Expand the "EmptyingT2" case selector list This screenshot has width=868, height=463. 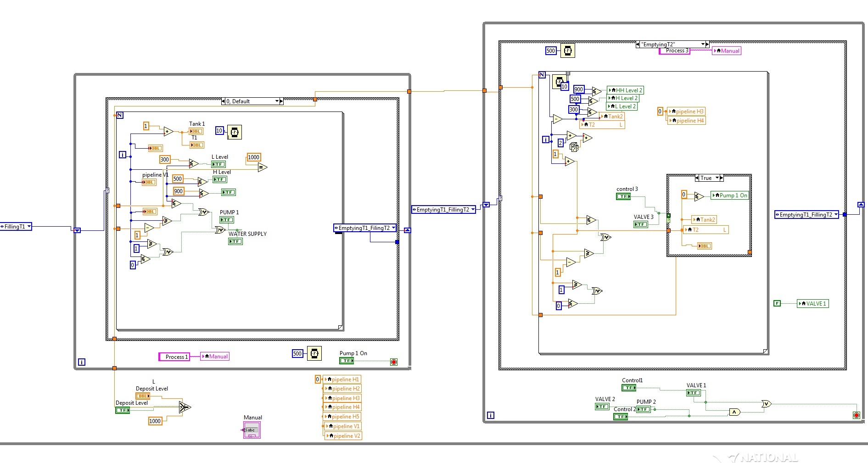[x=703, y=45]
